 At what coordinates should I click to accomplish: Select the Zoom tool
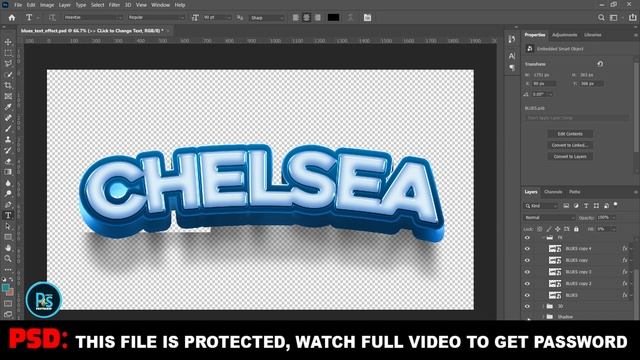click(8, 258)
